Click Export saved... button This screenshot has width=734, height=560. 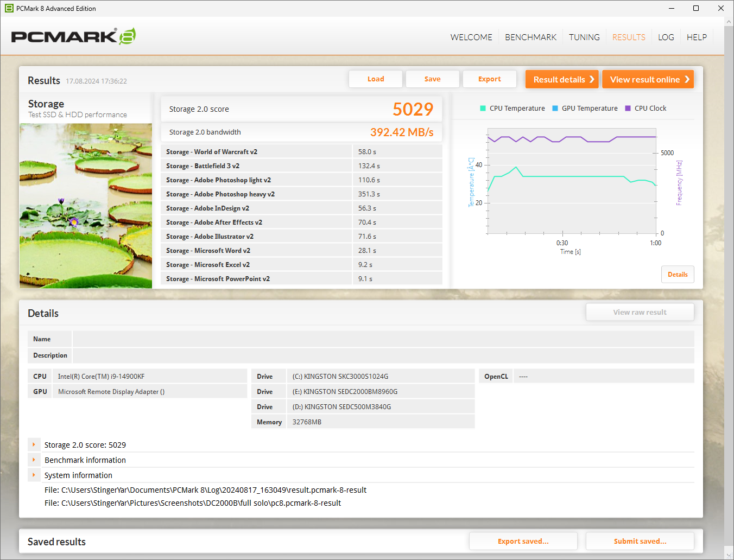coord(523,541)
